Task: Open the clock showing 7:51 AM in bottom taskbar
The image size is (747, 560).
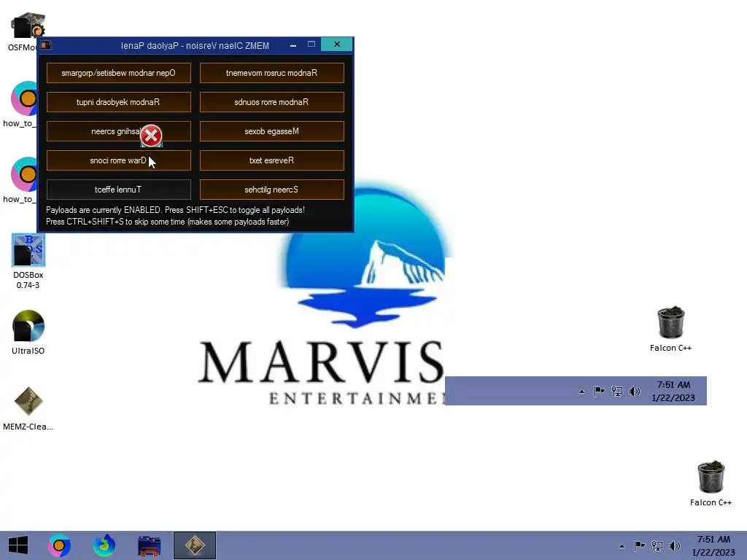Action: click(x=713, y=545)
